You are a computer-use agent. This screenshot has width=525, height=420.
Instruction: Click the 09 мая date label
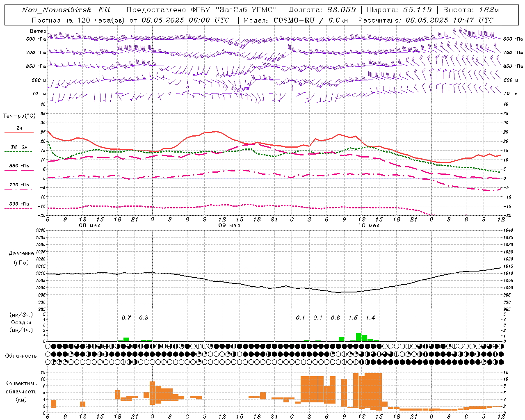[229, 226]
